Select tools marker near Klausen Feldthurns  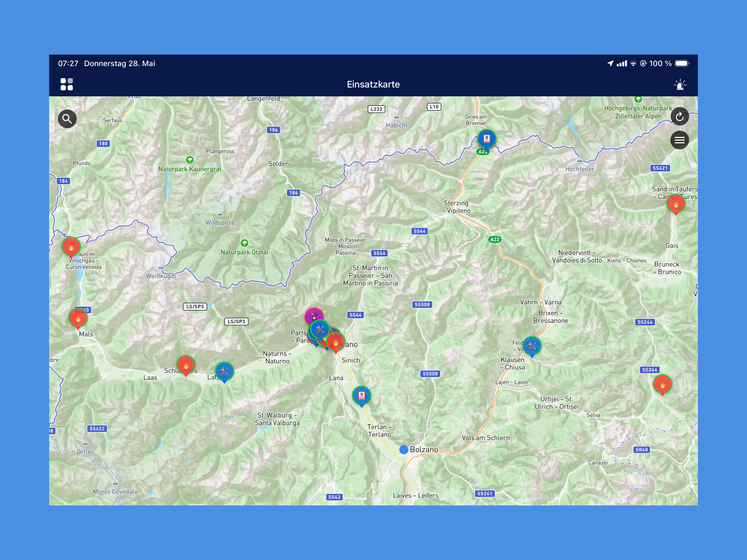coord(531,346)
